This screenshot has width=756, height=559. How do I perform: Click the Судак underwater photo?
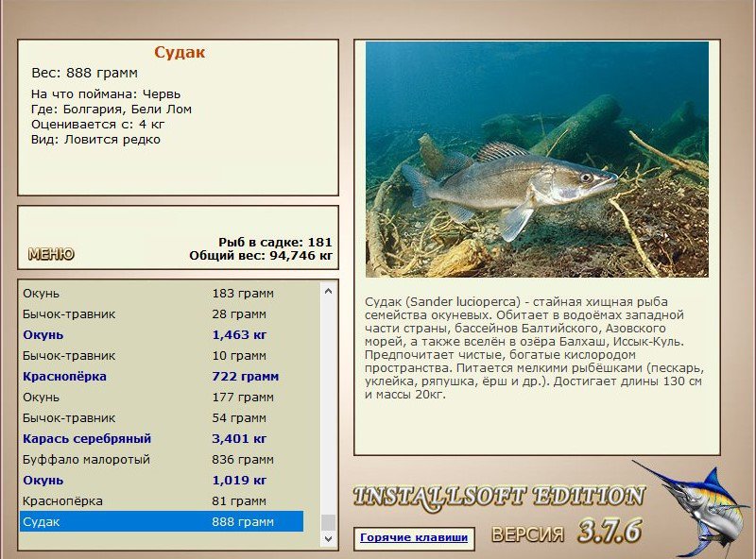tap(537, 160)
